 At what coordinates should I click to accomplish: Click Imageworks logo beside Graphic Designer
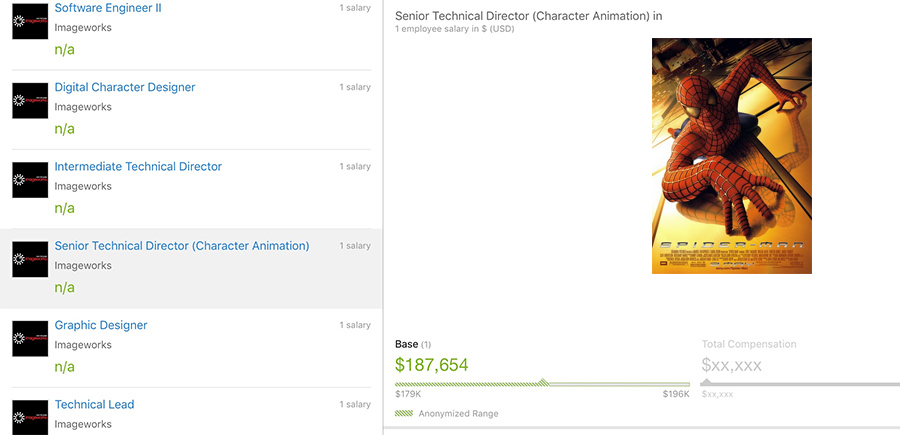(30, 339)
